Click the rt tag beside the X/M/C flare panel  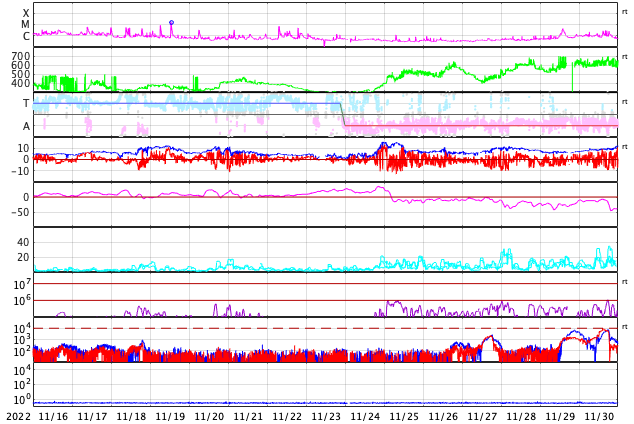tap(625, 12)
